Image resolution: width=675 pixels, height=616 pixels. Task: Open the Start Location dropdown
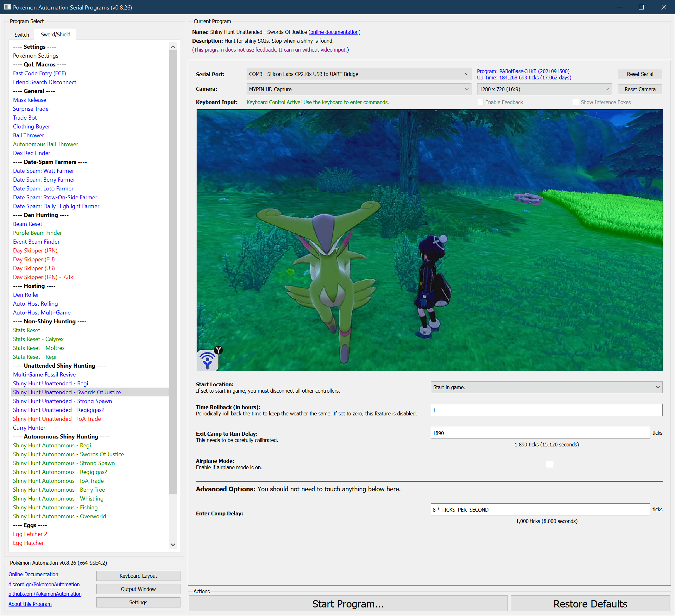pyautogui.click(x=546, y=388)
